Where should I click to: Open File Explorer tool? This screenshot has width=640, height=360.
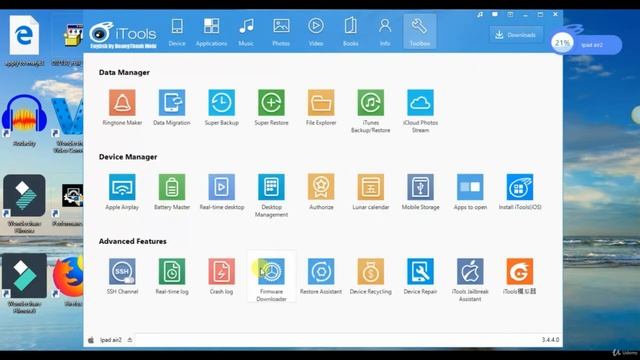[321, 103]
